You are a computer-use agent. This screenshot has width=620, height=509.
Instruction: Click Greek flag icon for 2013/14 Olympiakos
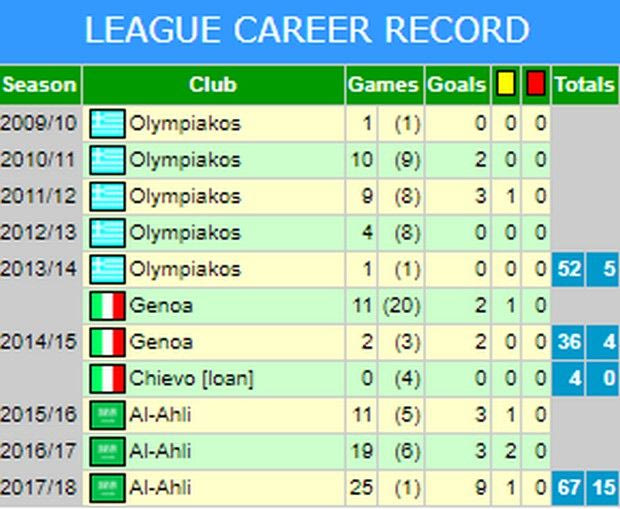pyautogui.click(x=106, y=270)
